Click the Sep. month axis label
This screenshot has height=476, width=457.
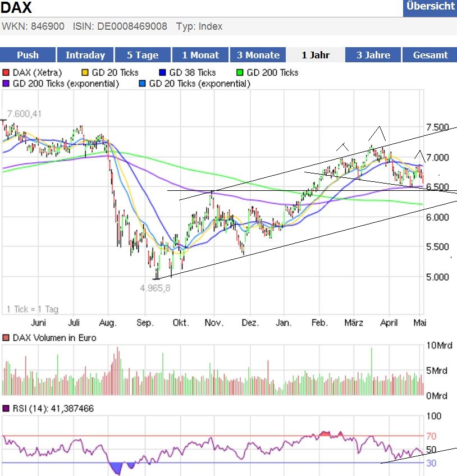click(145, 323)
